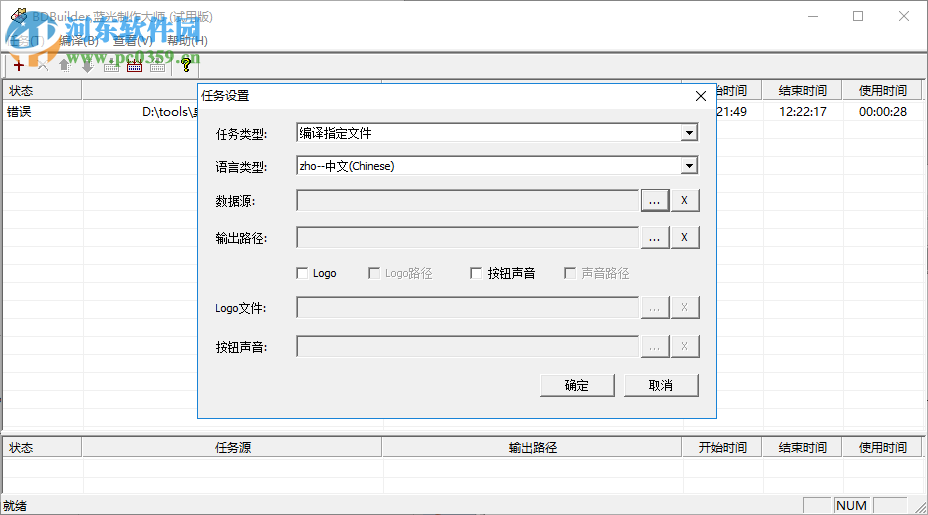Minimize the BDBuilder window

tap(813, 17)
